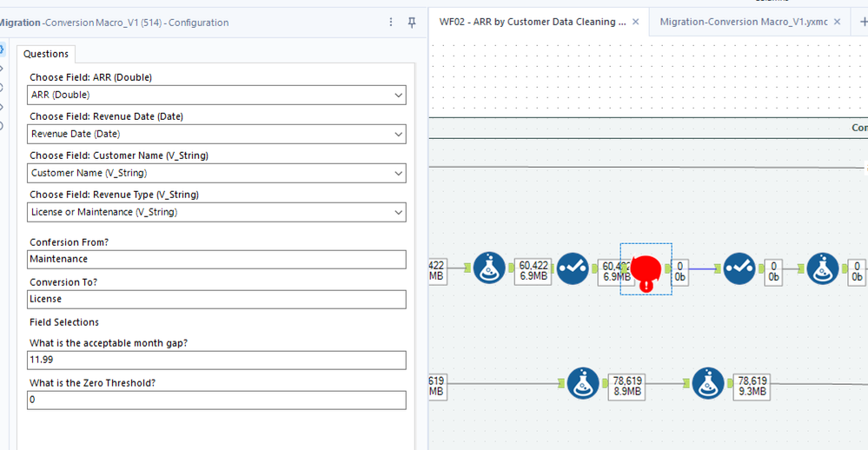Expand the License or Maintenance dropdown

click(216, 212)
